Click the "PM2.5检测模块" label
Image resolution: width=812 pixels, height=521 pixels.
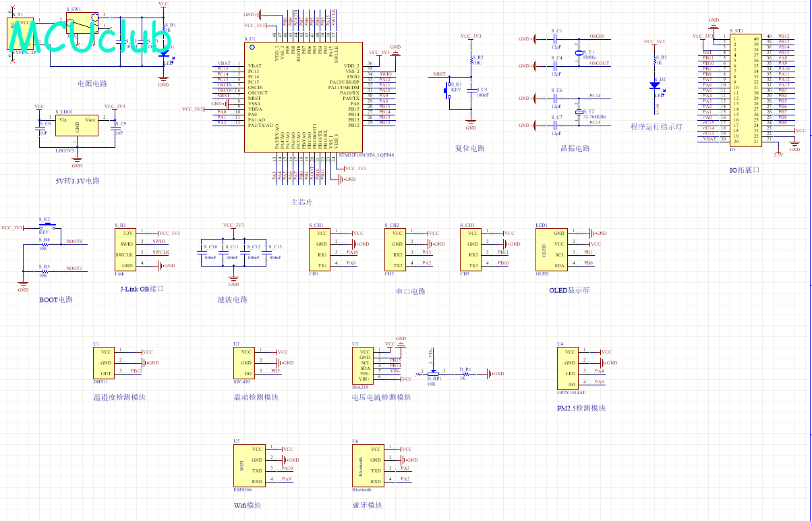click(x=581, y=408)
